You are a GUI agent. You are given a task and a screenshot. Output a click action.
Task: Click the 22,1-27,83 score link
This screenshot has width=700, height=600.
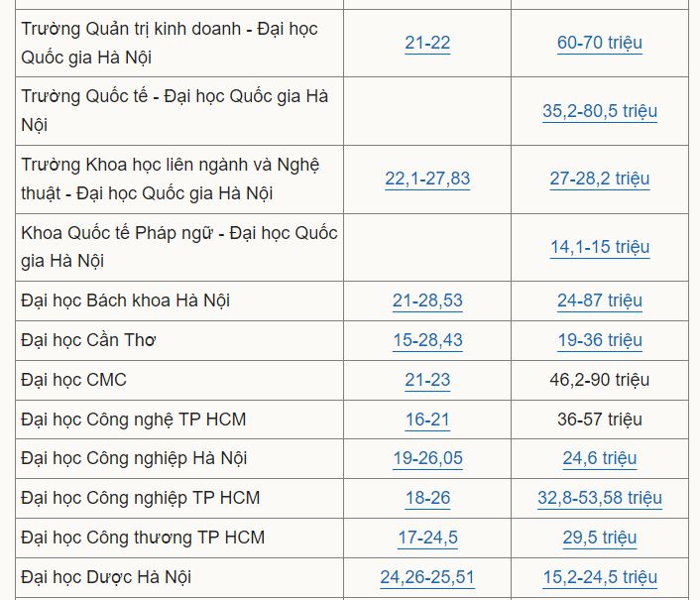(427, 179)
